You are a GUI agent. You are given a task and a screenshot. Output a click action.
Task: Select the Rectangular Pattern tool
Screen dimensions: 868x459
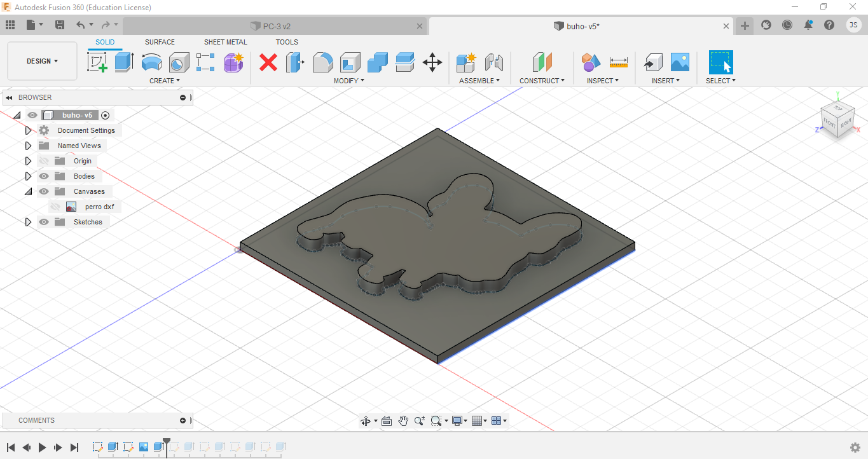tap(205, 62)
